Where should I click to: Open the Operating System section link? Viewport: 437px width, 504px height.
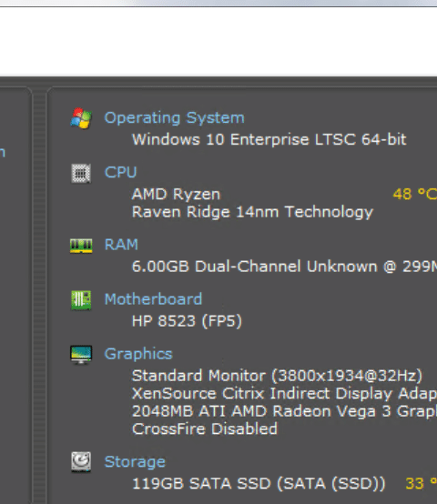(174, 117)
